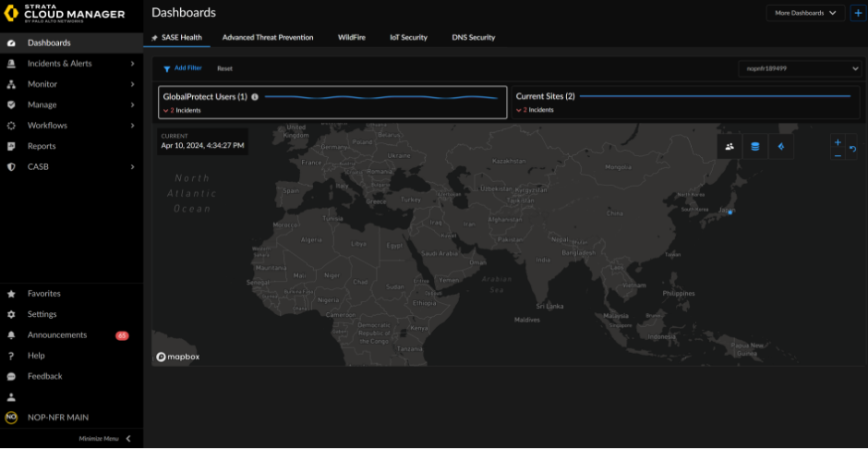Screen dimensions: 868x449
Task: Zoom out on the map with minus
Action: click(x=838, y=155)
